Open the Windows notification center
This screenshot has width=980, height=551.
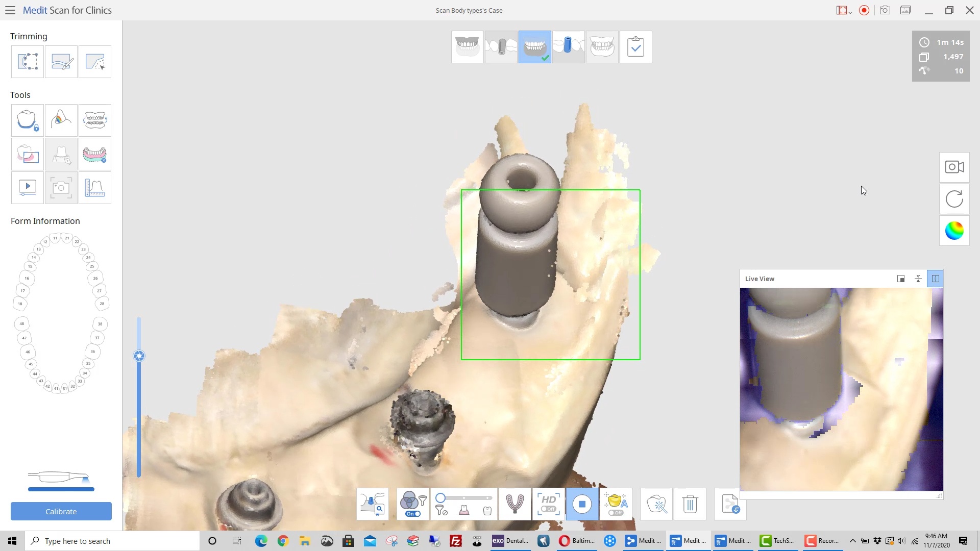point(963,541)
